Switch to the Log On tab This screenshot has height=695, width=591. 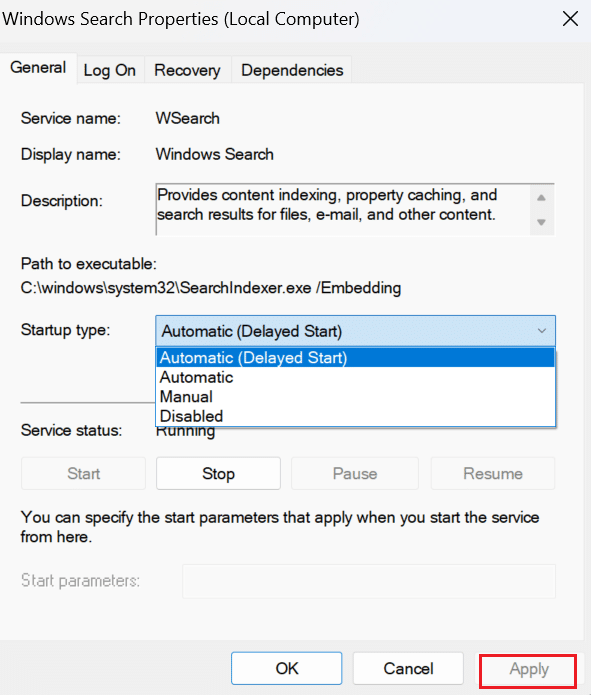click(110, 70)
